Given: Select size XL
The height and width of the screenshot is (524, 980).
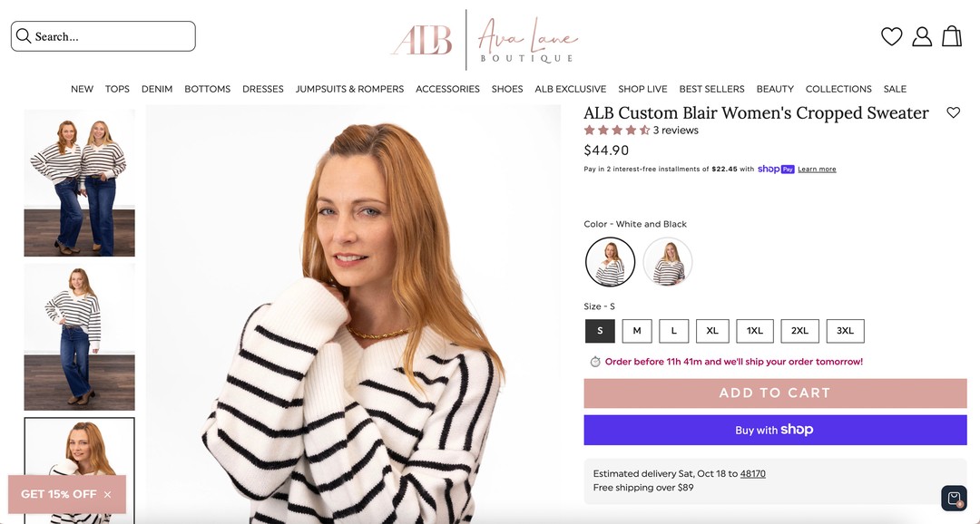Looking at the screenshot, I should click(712, 331).
